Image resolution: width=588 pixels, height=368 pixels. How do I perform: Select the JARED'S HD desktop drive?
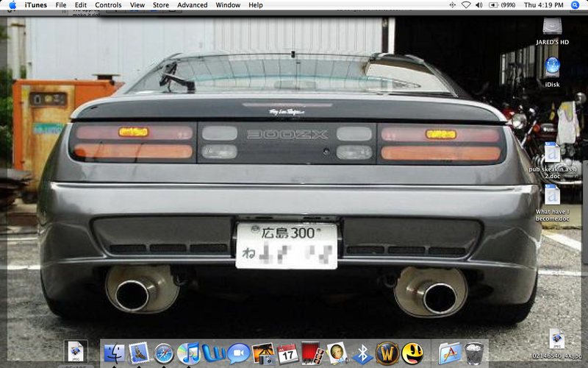[x=552, y=28]
